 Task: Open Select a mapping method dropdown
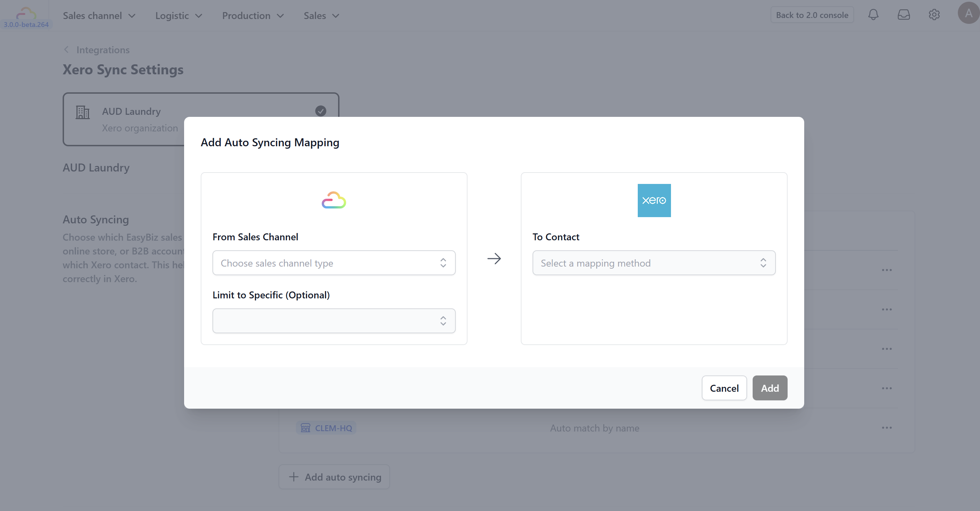654,263
